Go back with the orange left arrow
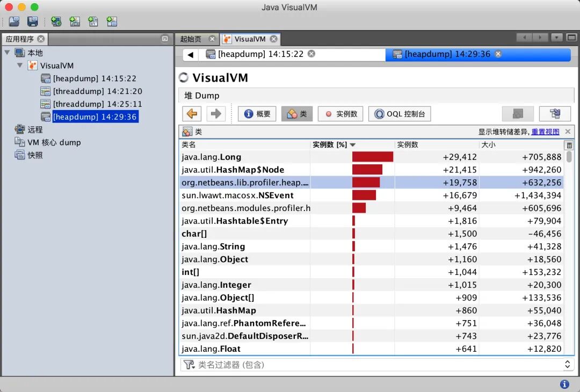Viewport: 580px width, 392px height. [192, 113]
